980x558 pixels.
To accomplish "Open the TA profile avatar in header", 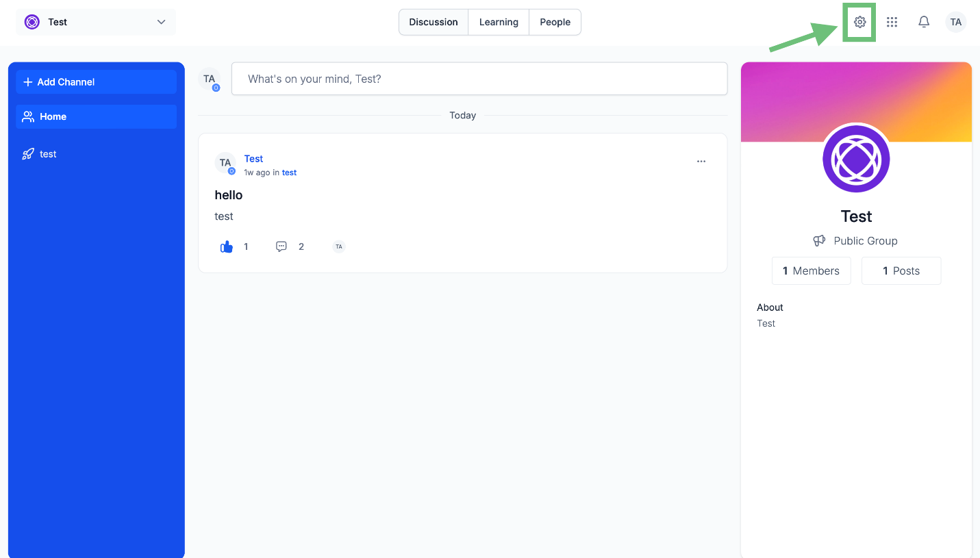I will click(x=956, y=22).
